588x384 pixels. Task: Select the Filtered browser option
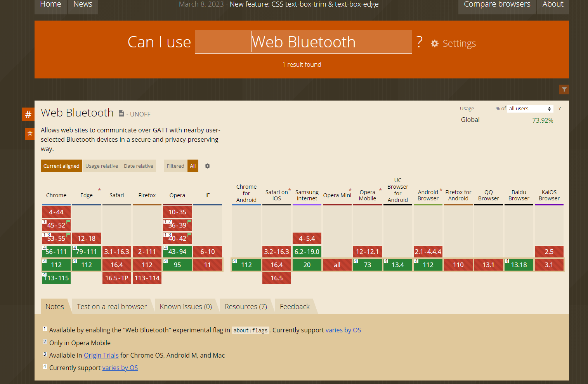(x=175, y=166)
